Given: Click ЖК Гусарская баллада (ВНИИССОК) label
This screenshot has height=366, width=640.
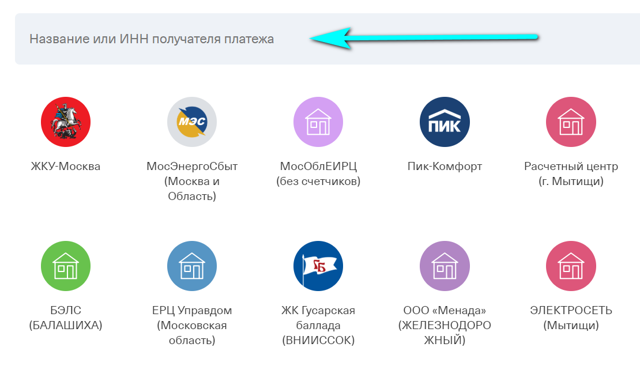Looking at the screenshot, I should tap(318, 325).
